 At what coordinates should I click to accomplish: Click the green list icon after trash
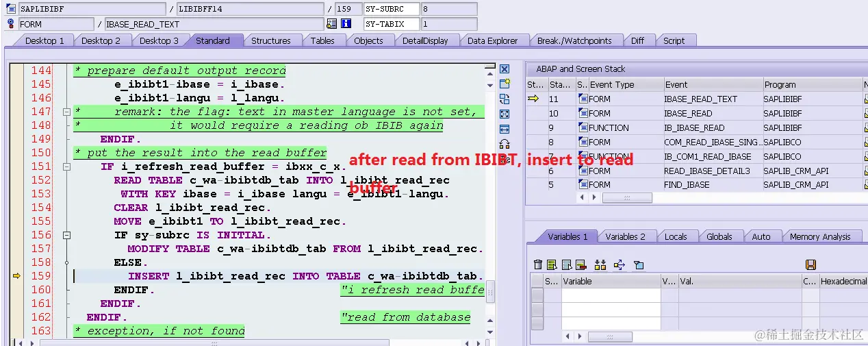click(x=552, y=264)
